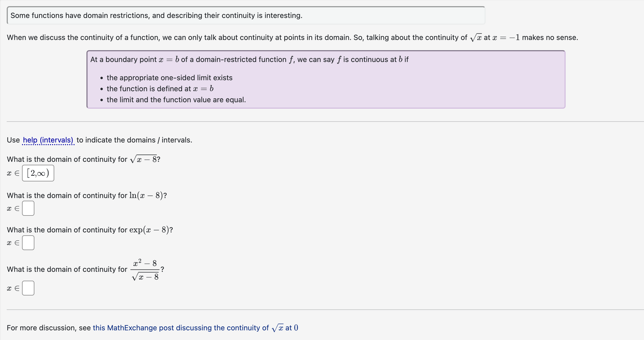Click the 'Use help (intervals)' instruction line
Screen dimensions: 644x340
(x=99, y=140)
